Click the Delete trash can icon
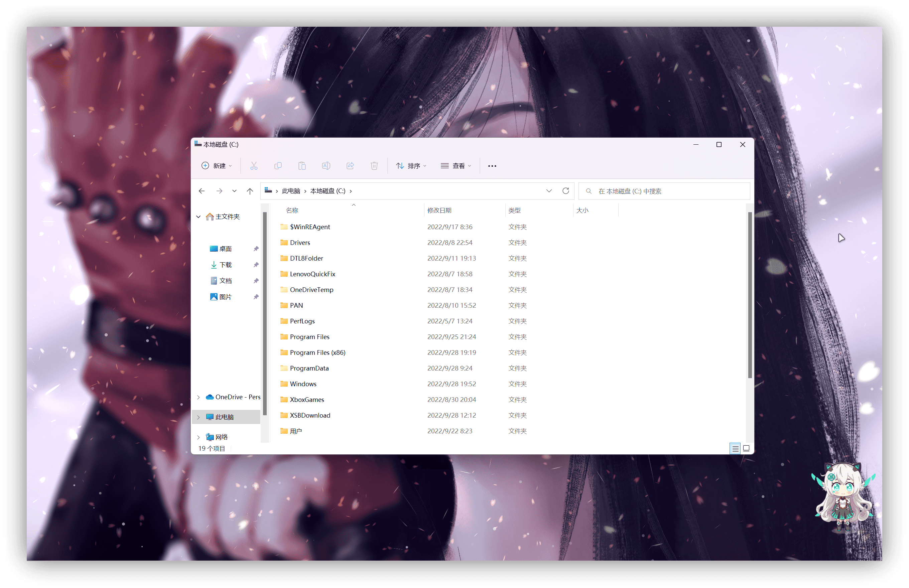 point(374,166)
